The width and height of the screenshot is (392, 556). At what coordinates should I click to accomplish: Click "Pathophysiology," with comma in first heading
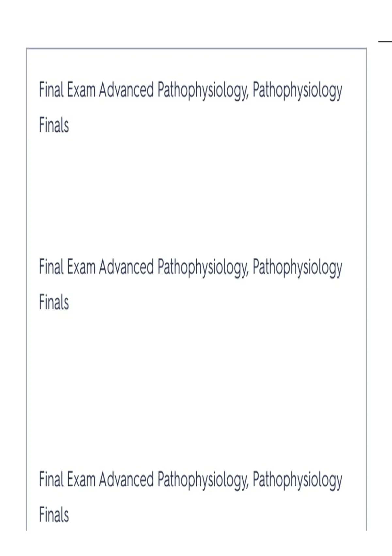pos(203,91)
